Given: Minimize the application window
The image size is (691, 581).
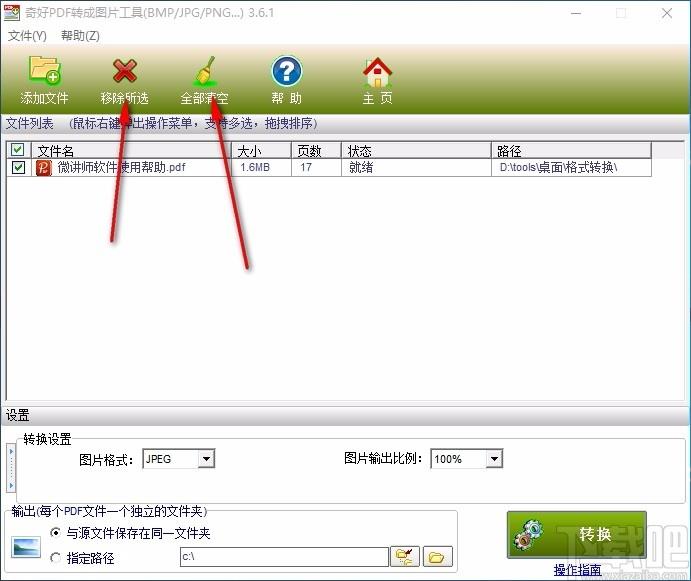Looking at the screenshot, I should coord(576,13).
